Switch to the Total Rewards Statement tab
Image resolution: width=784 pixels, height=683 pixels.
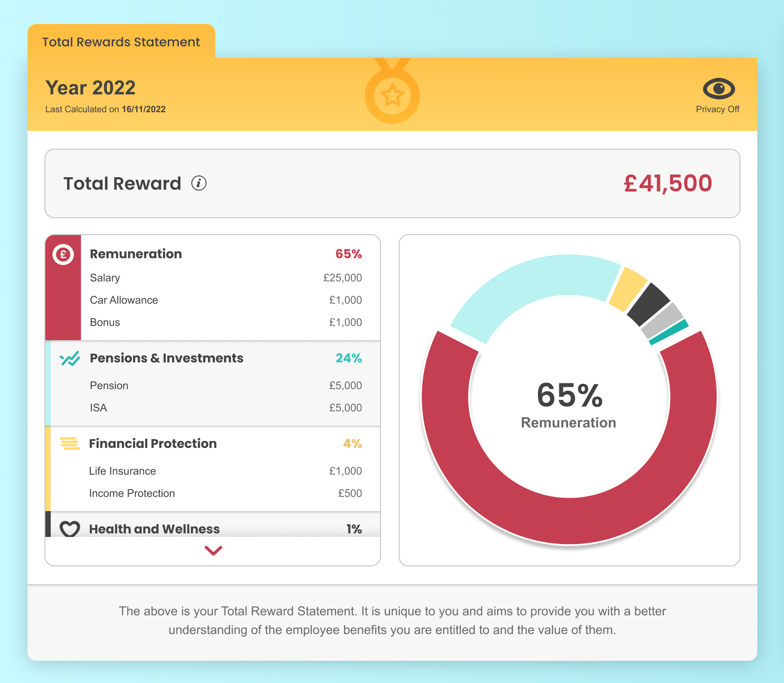[121, 41]
